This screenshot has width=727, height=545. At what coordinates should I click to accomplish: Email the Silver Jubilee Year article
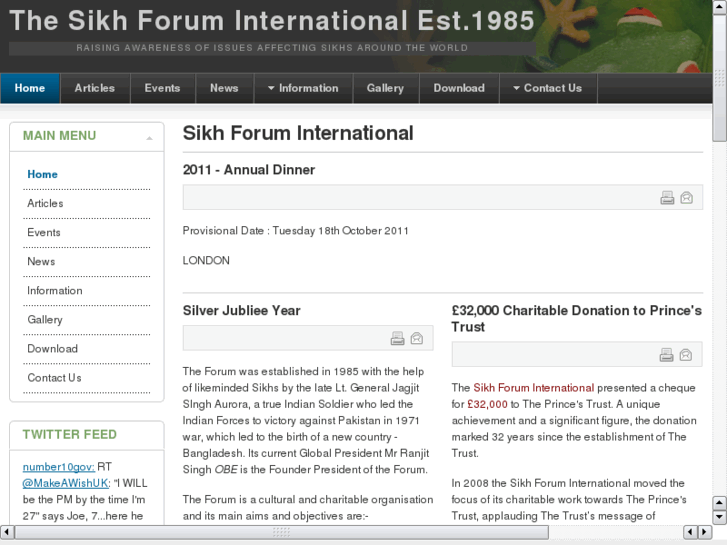(417, 338)
